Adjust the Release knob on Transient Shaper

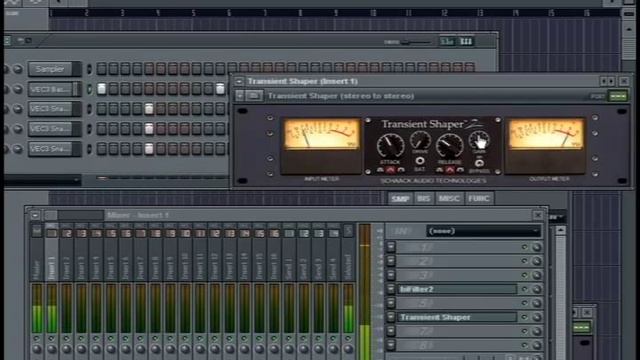[449, 146]
